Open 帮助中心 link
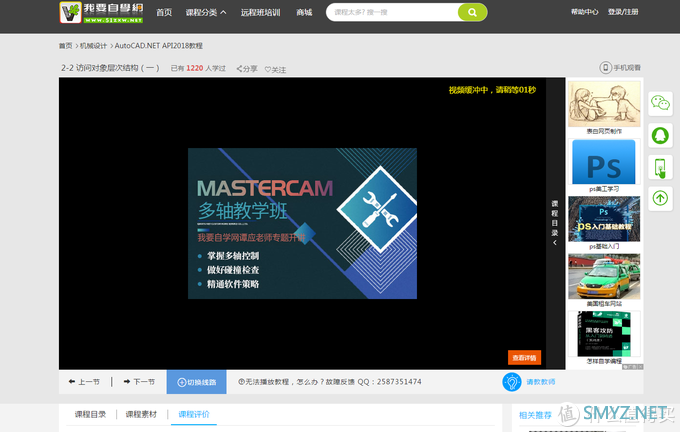Screen dimensions: 680x432 584,12
